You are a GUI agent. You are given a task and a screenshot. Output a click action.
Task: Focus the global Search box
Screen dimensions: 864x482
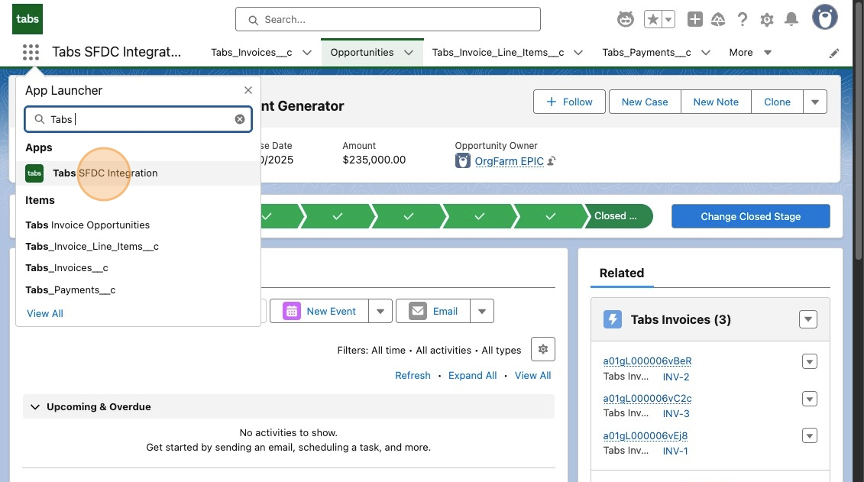pyautogui.click(x=387, y=19)
